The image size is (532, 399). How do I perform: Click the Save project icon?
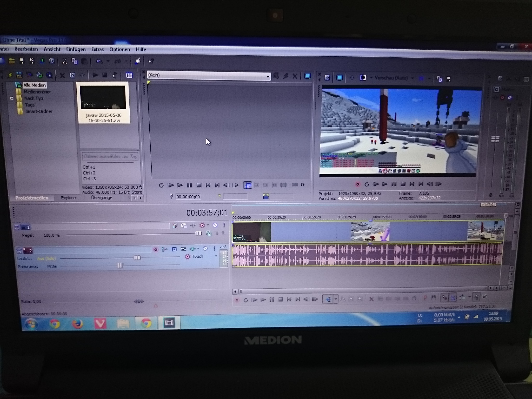(x=22, y=61)
